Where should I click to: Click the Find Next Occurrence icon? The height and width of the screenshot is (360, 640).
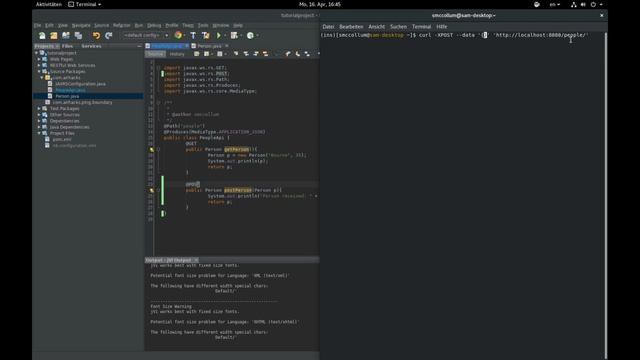(x=256, y=54)
